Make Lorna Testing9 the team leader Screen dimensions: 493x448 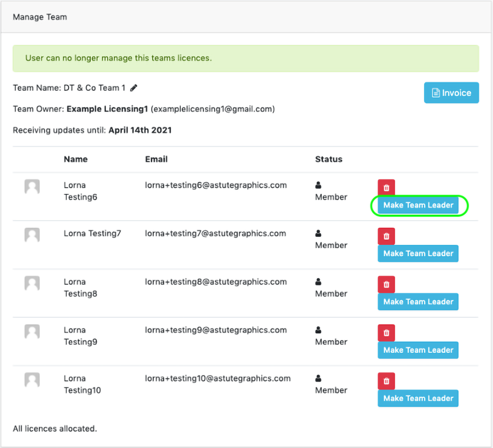click(x=418, y=350)
